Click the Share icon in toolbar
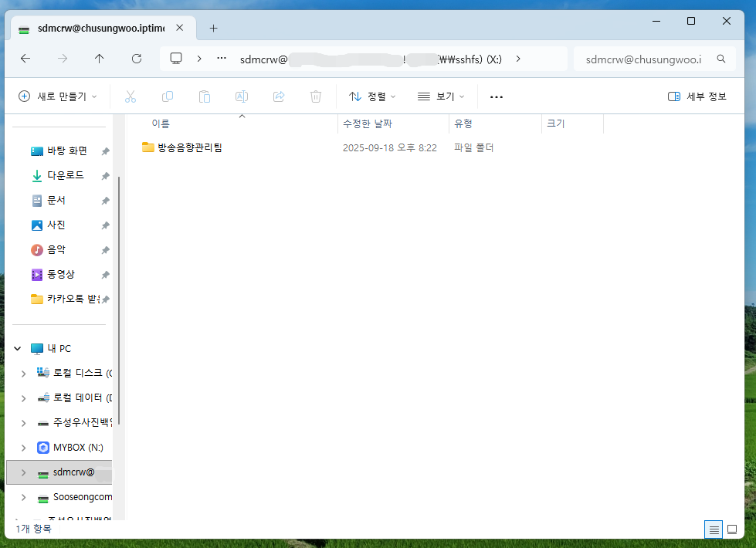This screenshot has height=548, width=756. click(x=279, y=96)
